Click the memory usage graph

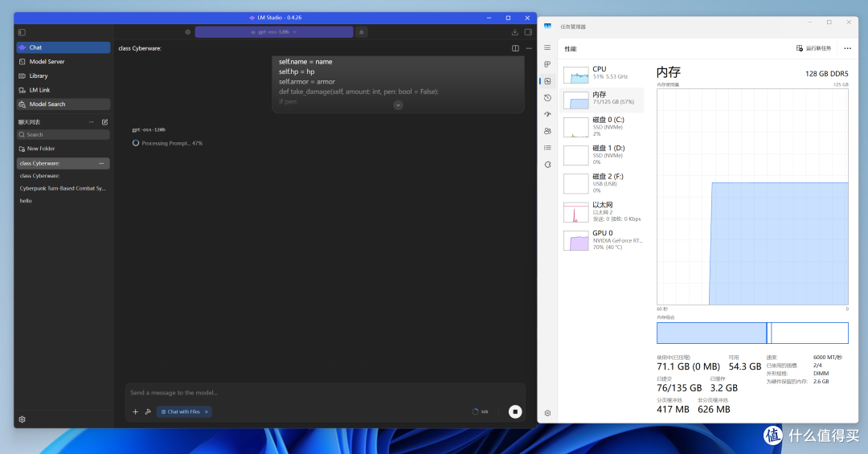752,197
